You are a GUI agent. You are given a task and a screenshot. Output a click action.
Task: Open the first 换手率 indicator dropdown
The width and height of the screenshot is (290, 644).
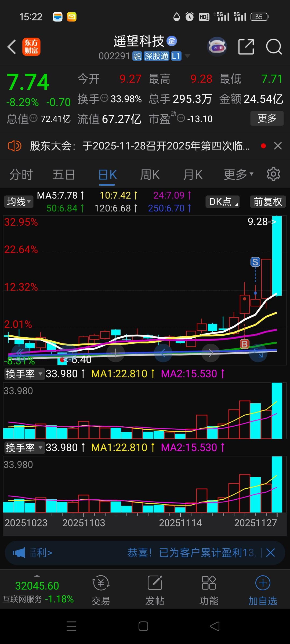coord(24,374)
